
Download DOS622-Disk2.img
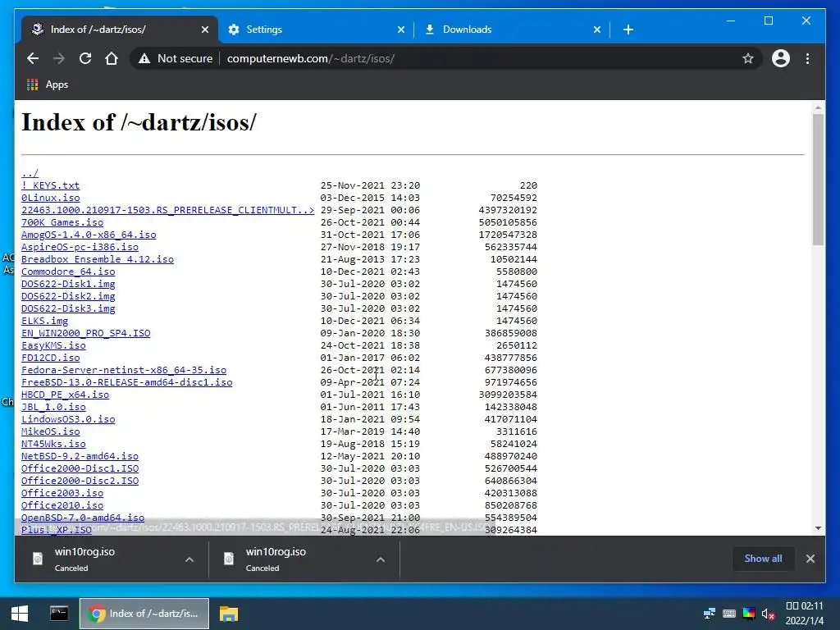[68, 296]
